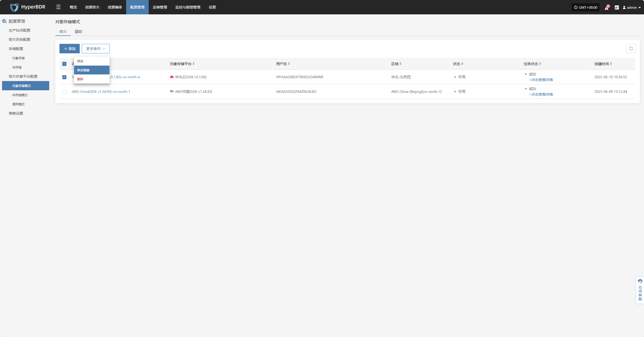Select 策略设置 in the sidebar
Viewport: 644px width, 337px height.
[x=16, y=113]
